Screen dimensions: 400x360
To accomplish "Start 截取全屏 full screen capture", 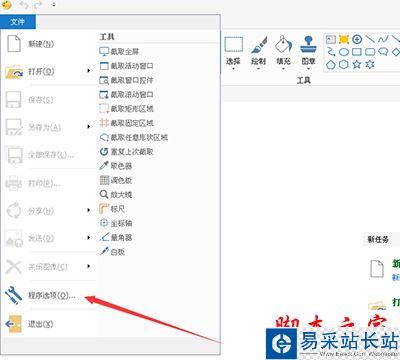I will tap(119, 52).
